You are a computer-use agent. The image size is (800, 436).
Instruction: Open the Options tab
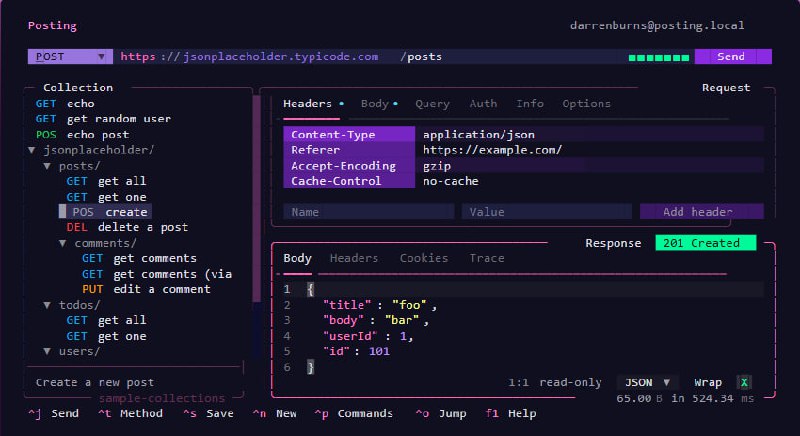coord(586,104)
